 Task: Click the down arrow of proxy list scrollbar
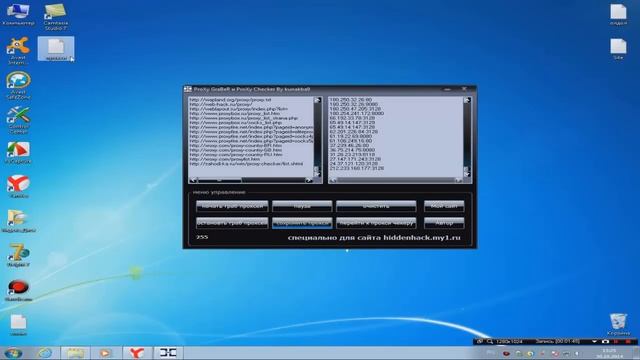[x=467, y=174]
